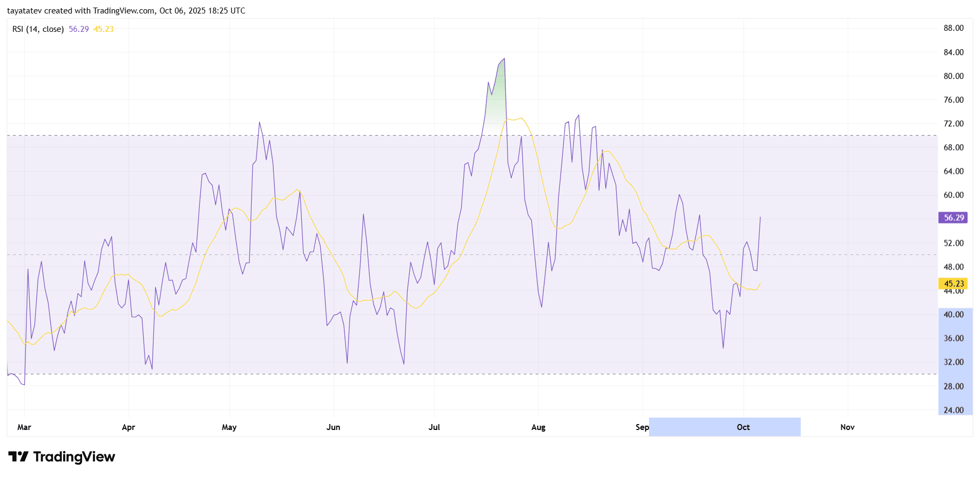Select the purple 56.29 tag on price axis
980x477 pixels.
click(953, 218)
